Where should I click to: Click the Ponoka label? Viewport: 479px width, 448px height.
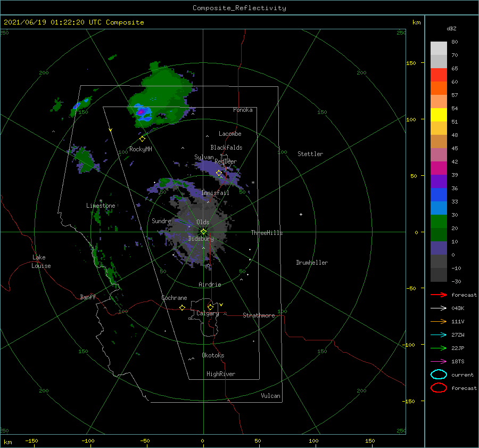tap(243, 110)
